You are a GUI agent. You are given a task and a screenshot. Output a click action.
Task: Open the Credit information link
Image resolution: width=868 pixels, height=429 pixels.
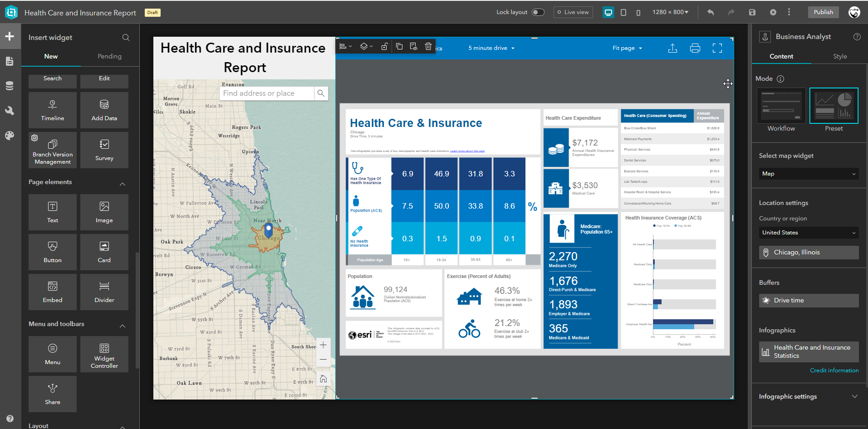[x=834, y=370]
